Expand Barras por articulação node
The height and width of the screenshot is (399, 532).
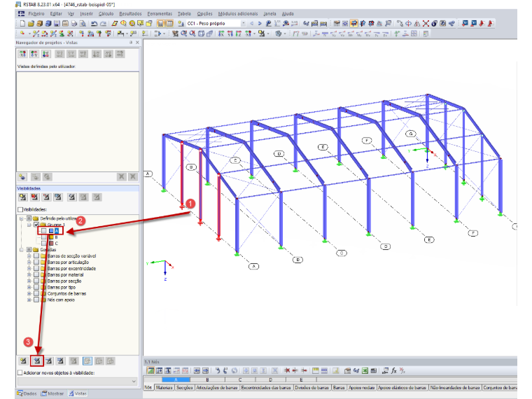point(29,262)
